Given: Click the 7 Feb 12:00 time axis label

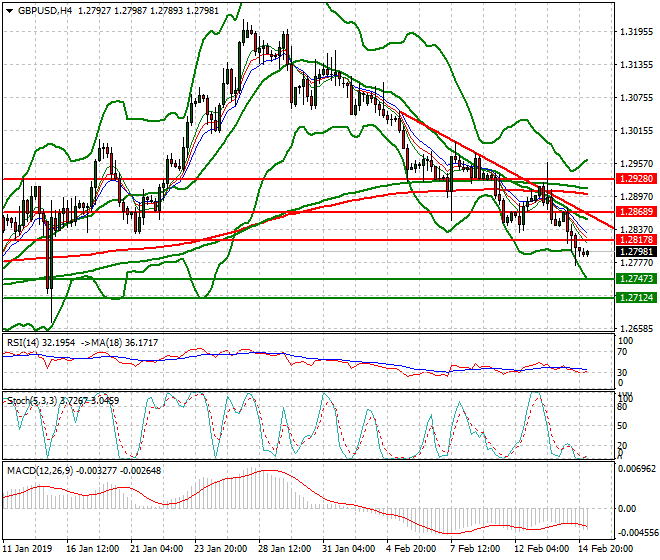Looking at the screenshot, I should point(475,549).
